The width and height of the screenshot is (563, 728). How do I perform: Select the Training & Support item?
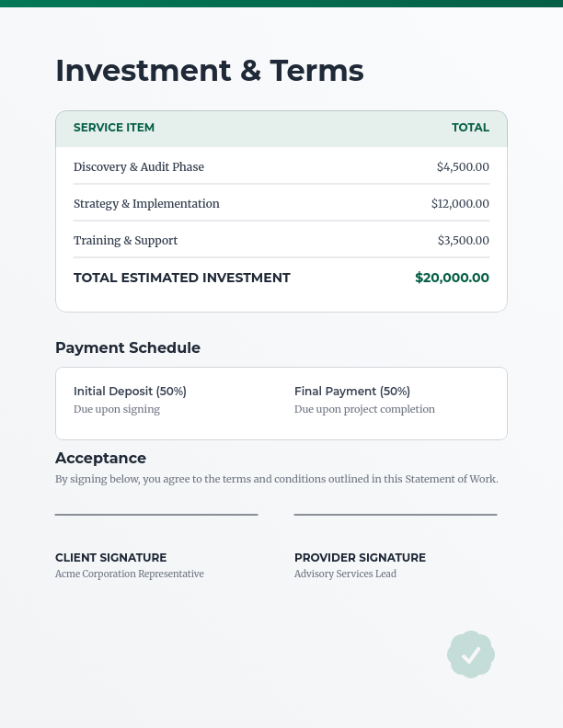coord(125,241)
